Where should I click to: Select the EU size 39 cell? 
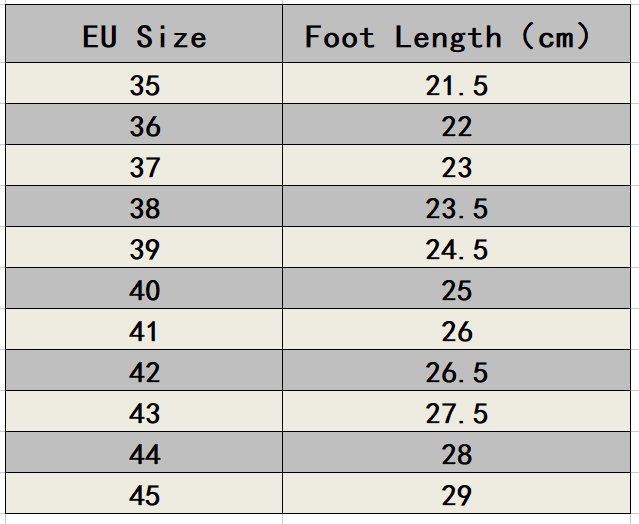pos(144,249)
